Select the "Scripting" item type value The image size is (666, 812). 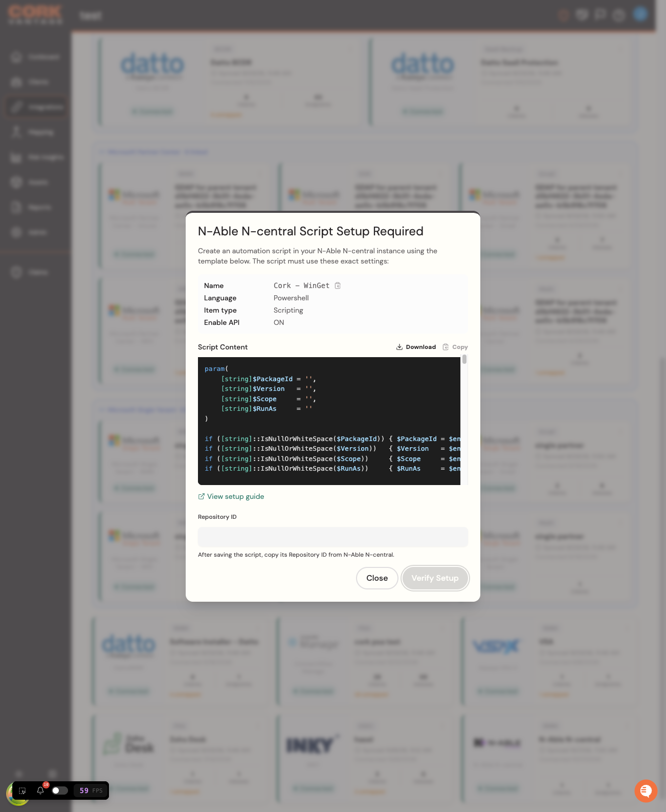(288, 310)
